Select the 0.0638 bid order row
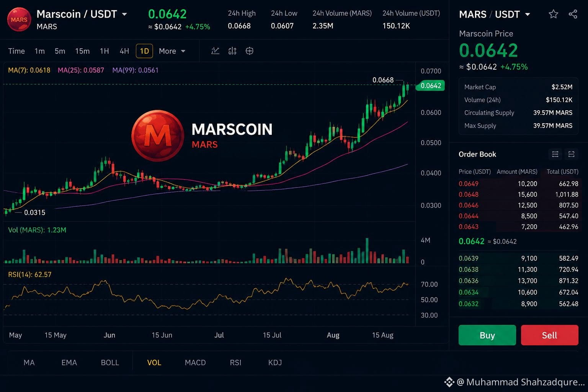 (518, 269)
